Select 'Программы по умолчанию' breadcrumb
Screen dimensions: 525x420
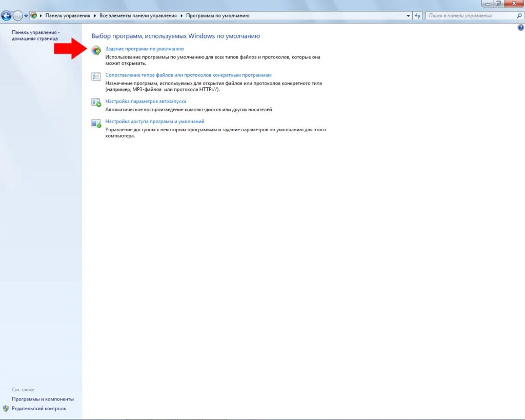[x=217, y=15]
